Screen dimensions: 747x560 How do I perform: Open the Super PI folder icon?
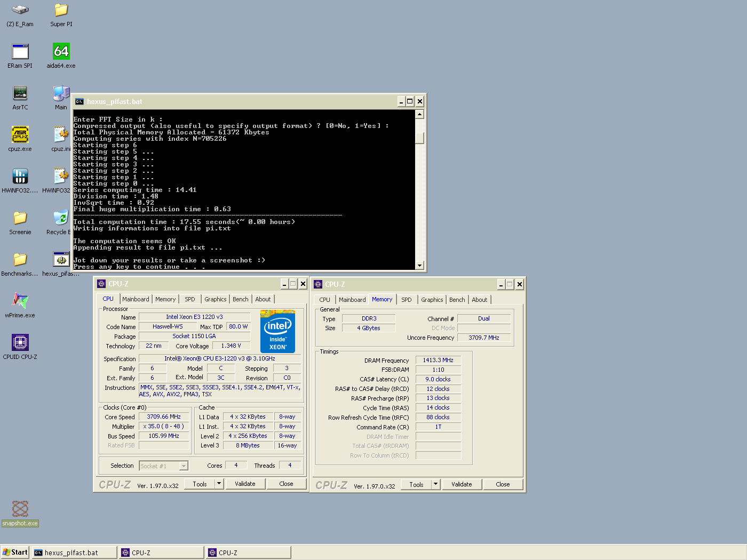pyautogui.click(x=61, y=10)
